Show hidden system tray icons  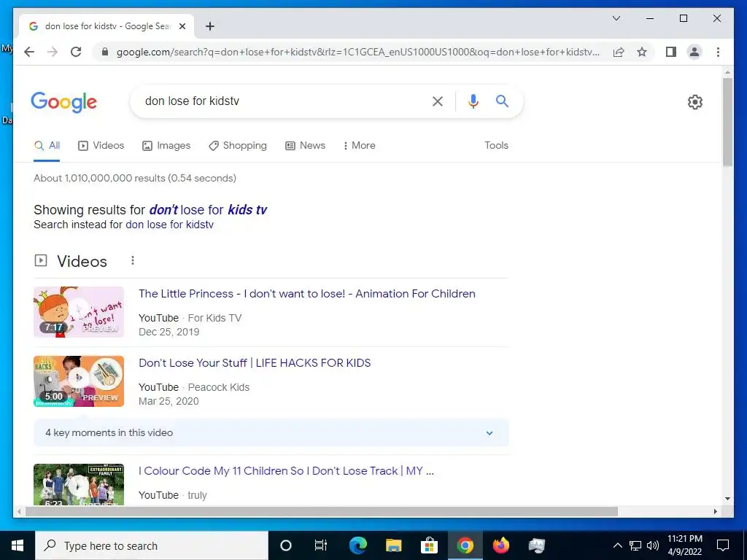pyautogui.click(x=617, y=545)
